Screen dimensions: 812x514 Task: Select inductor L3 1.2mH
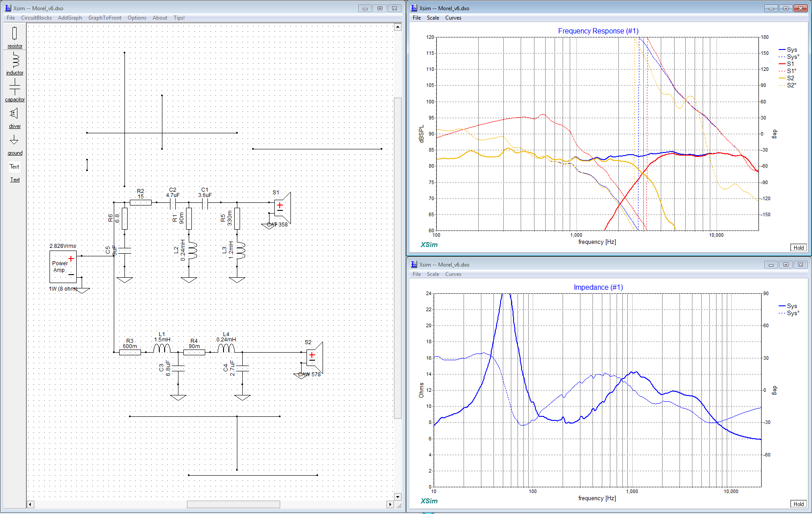coord(240,251)
